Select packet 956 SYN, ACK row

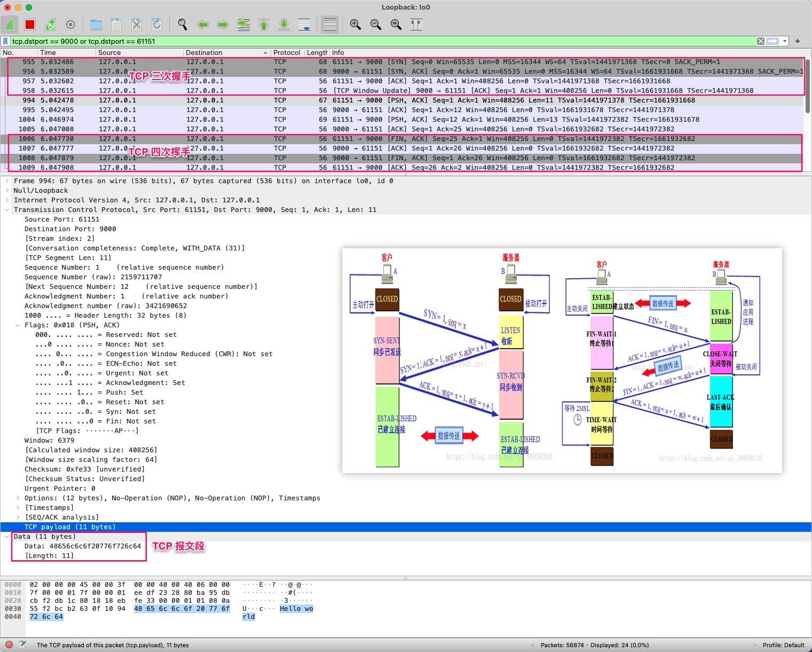click(x=403, y=72)
